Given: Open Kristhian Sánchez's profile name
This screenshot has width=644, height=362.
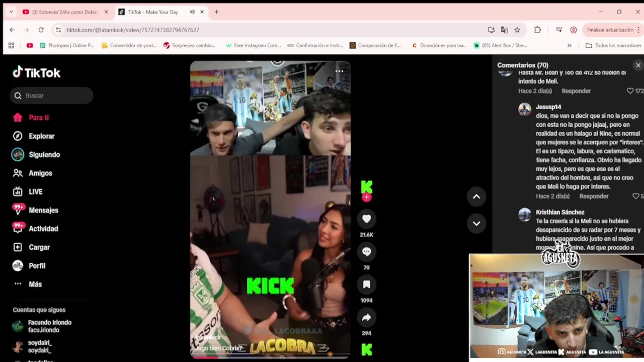Looking at the screenshot, I should (x=560, y=212).
